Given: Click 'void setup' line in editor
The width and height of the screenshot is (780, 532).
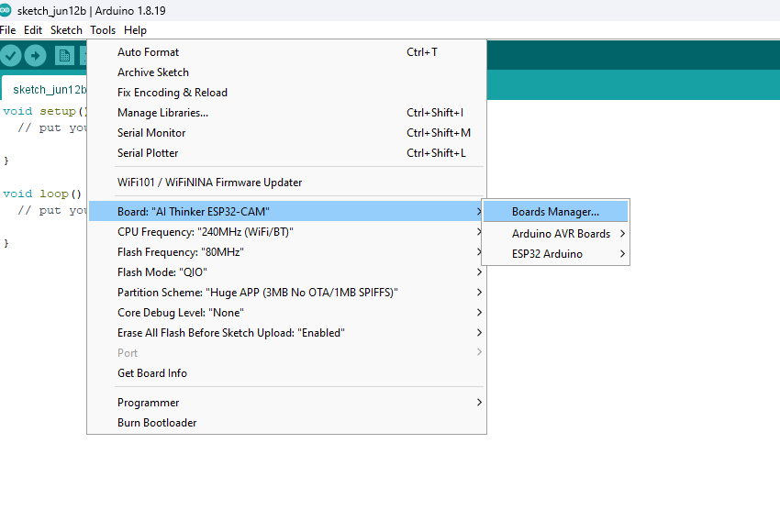Looking at the screenshot, I should [45, 111].
